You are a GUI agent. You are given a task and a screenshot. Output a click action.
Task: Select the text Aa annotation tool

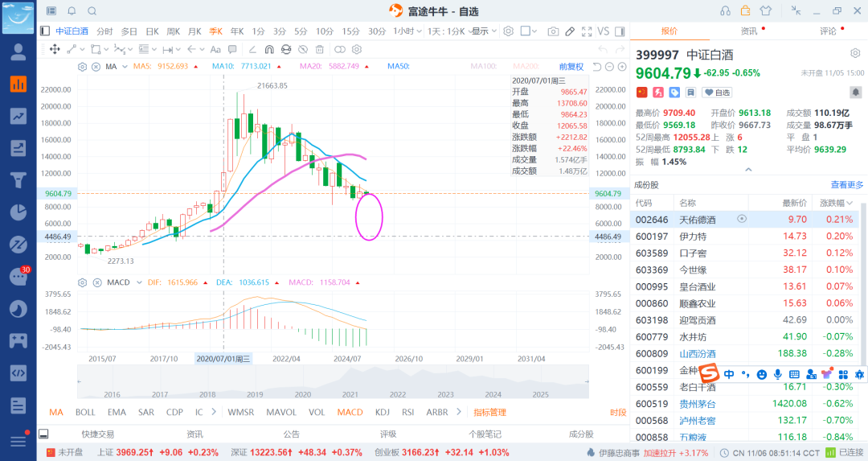(215, 49)
